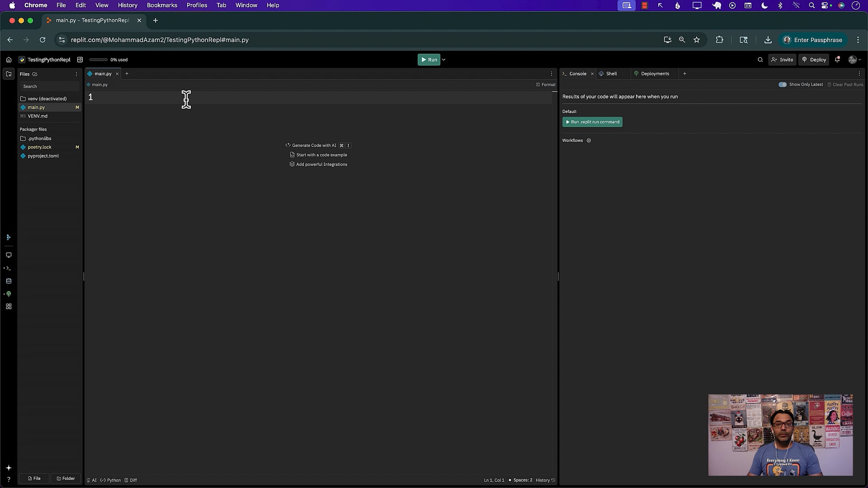Click Generate Code with AI link

[x=318, y=145]
